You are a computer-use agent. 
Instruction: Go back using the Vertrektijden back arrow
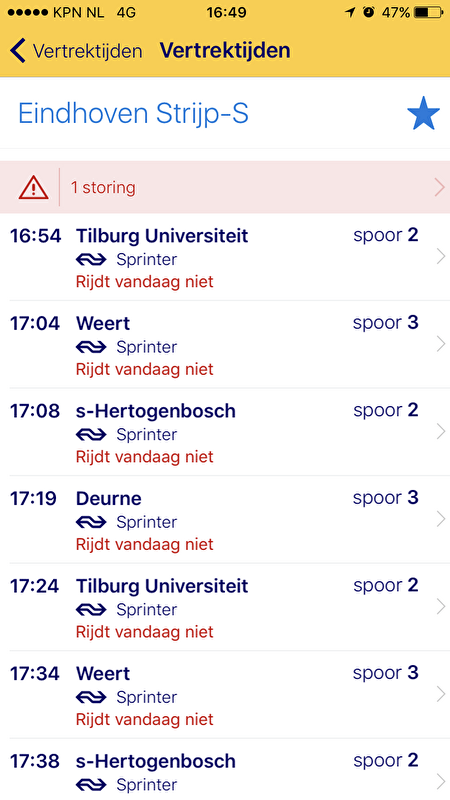pos(17,51)
